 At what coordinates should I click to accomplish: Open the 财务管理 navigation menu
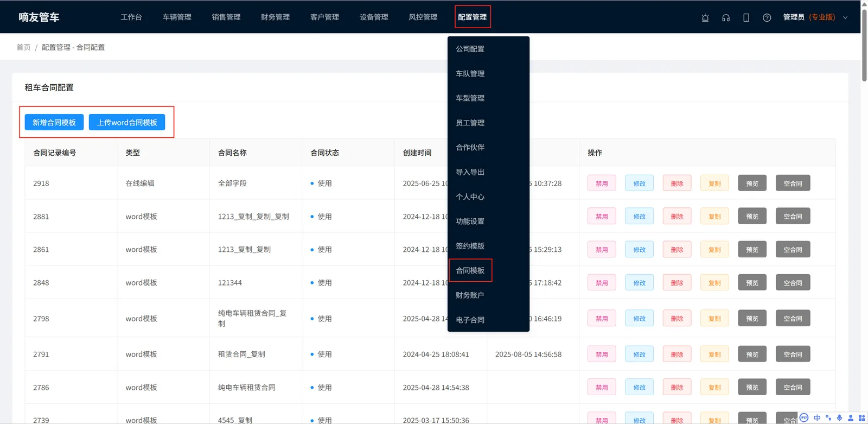click(276, 17)
